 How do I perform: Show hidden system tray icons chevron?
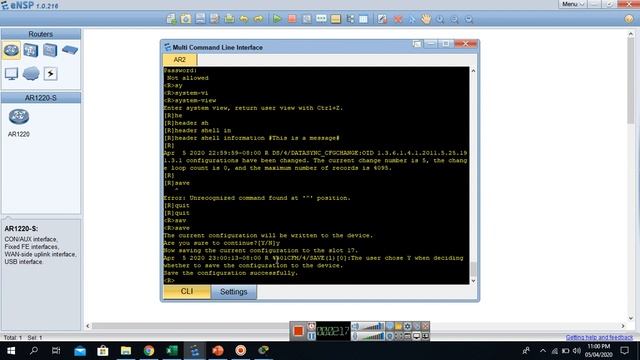click(542, 351)
